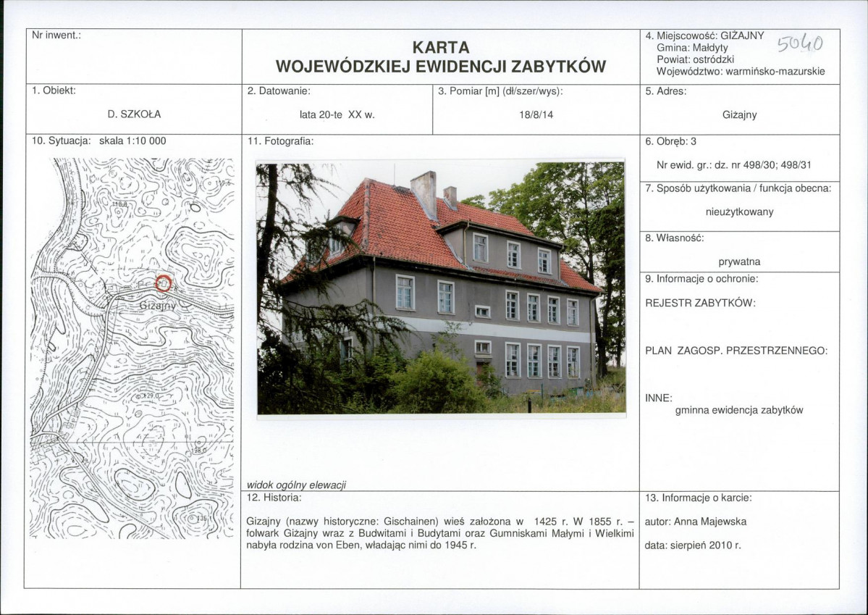
Task: Click the 'Powiat: ostródzki' line
Action: (695, 60)
